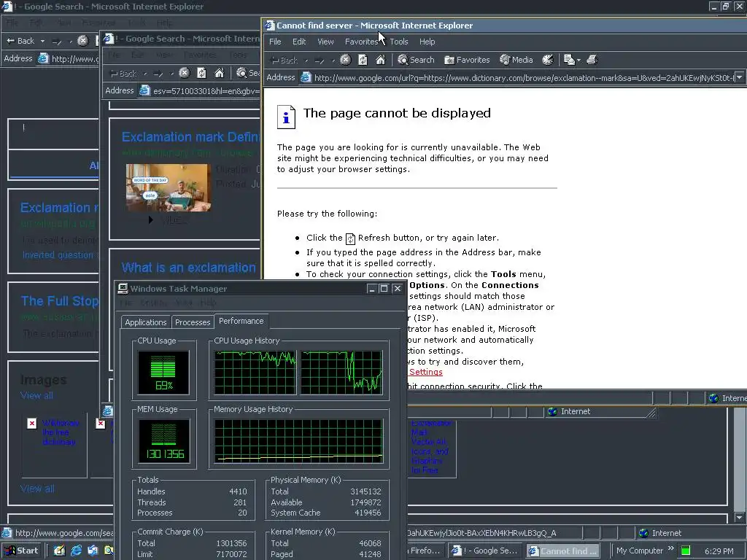Open The Full Stop result link

click(60, 301)
